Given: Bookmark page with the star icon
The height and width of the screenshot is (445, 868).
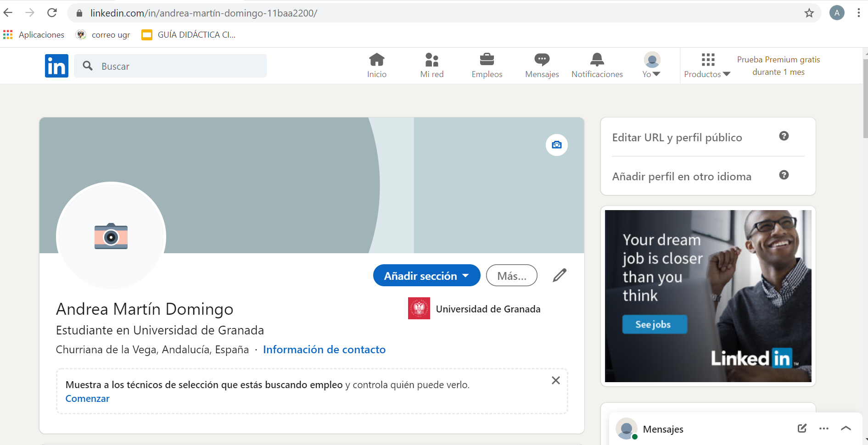Looking at the screenshot, I should point(809,13).
